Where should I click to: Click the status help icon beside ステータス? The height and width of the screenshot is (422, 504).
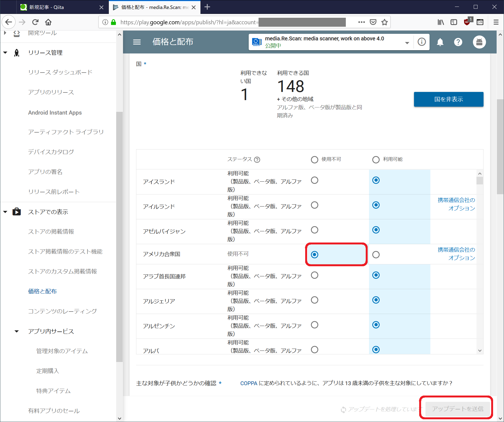pyautogui.click(x=257, y=160)
